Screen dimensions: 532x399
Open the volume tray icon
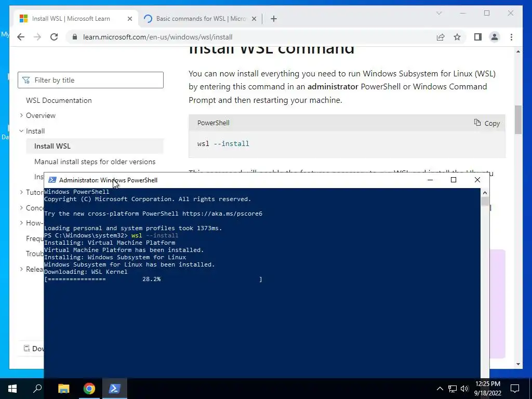click(464, 389)
